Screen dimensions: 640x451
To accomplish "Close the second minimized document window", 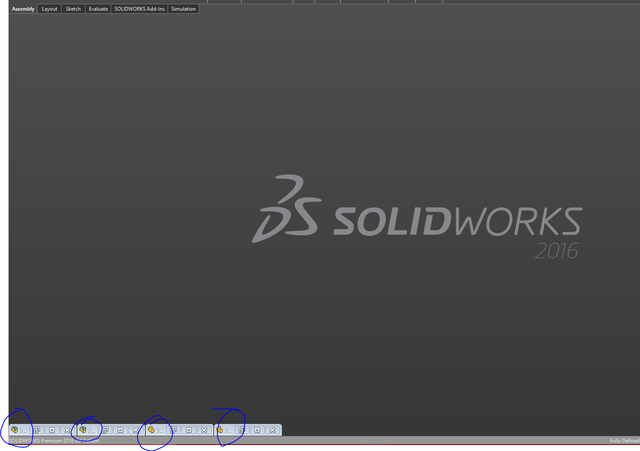I will coord(136,430).
